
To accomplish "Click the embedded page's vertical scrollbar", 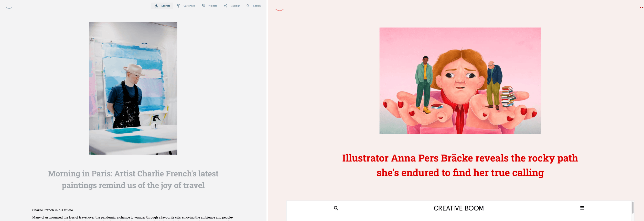I will coord(632,208).
